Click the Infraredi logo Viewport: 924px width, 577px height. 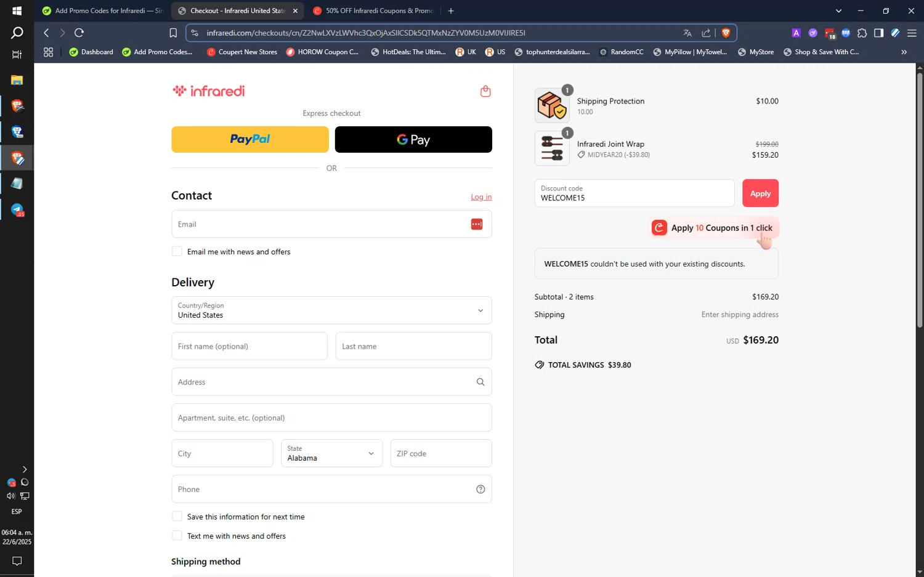(209, 91)
